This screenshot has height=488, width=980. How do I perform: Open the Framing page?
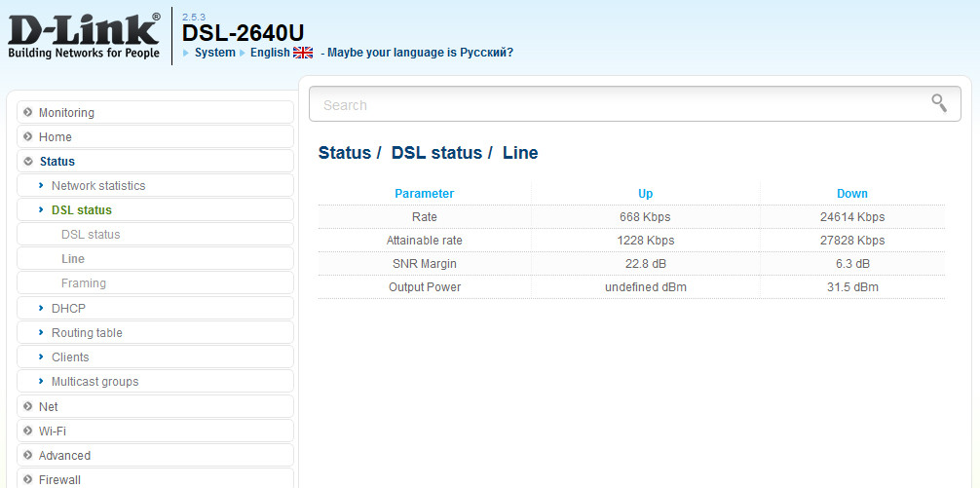tap(84, 283)
